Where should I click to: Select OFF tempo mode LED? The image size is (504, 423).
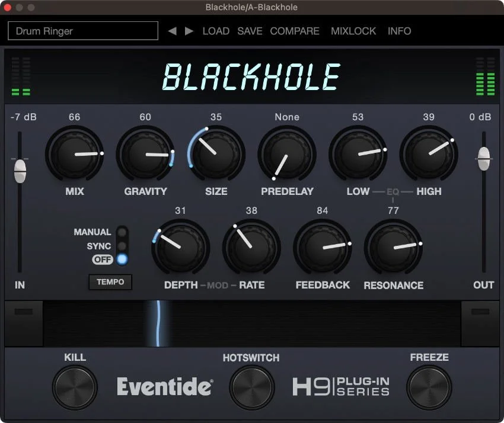coord(122,259)
